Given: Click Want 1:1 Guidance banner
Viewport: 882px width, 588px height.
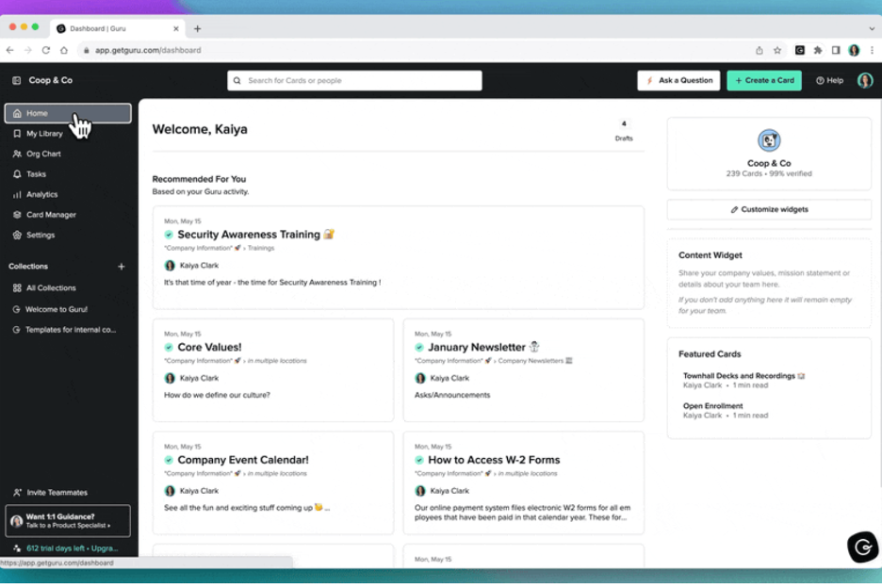Looking at the screenshot, I should [68, 520].
